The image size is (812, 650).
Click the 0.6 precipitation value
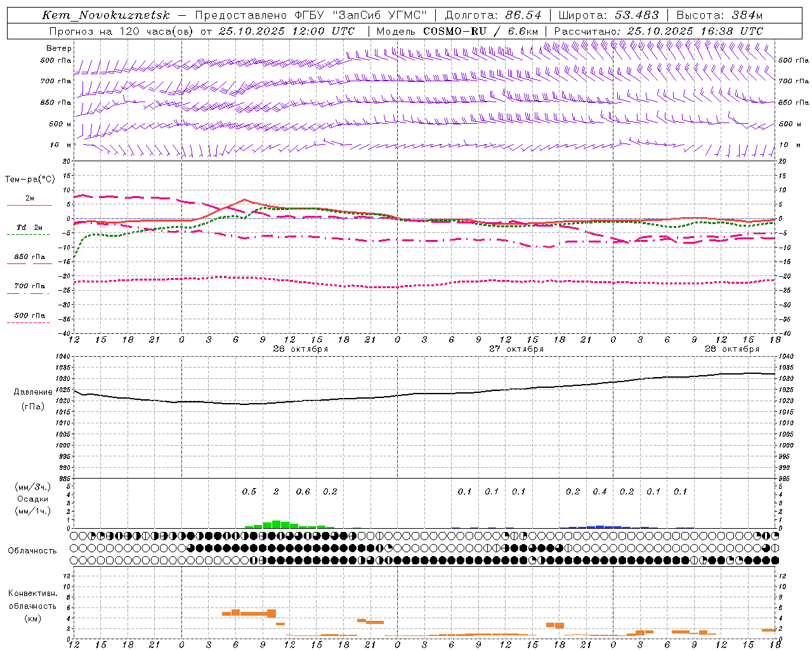pyautogui.click(x=303, y=491)
